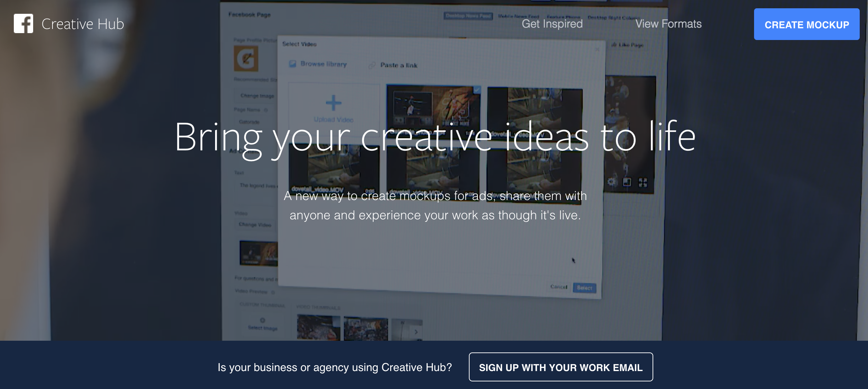Image resolution: width=868 pixels, height=389 pixels.
Task: Click the picture quality icon in the player controls
Action: [x=627, y=182]
